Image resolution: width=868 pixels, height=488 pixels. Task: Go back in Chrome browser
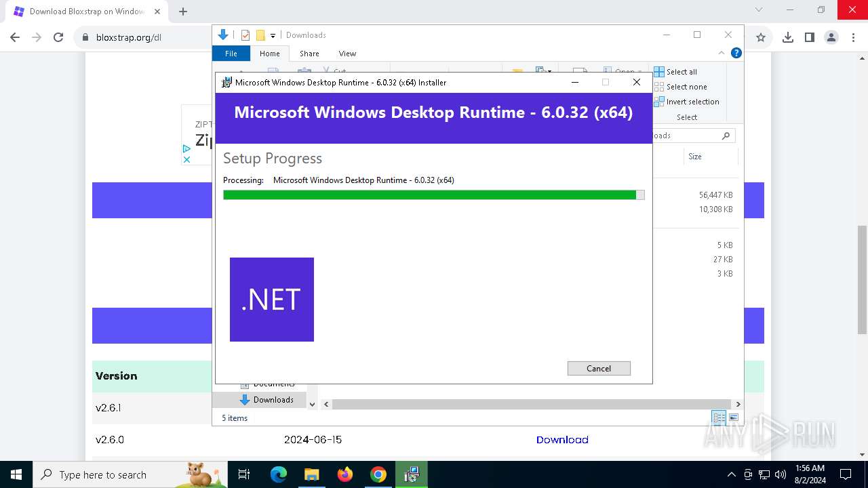point(15,37)
